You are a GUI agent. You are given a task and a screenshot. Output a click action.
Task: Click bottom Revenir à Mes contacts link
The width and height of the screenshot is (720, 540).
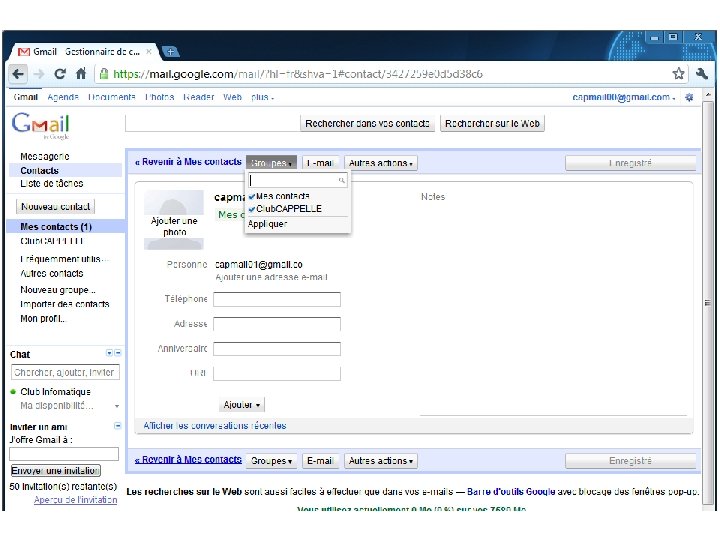[x=188, y=460]
